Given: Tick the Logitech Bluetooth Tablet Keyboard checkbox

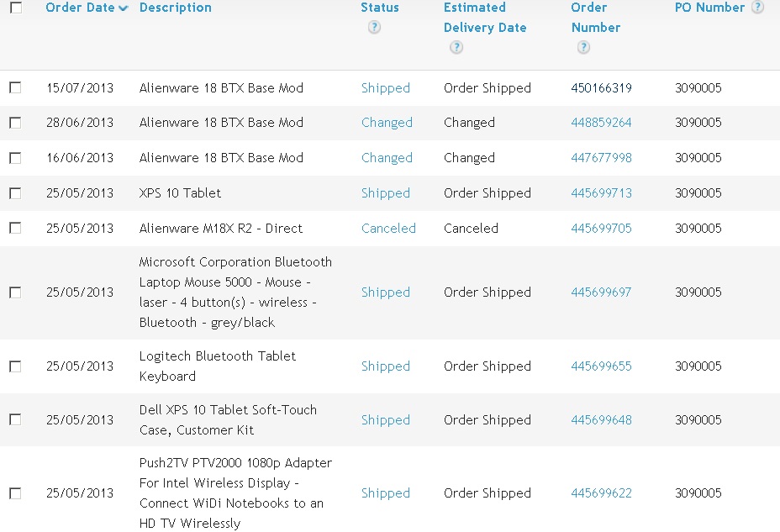Looking at the screenshot, I should [x=15, y=366].
